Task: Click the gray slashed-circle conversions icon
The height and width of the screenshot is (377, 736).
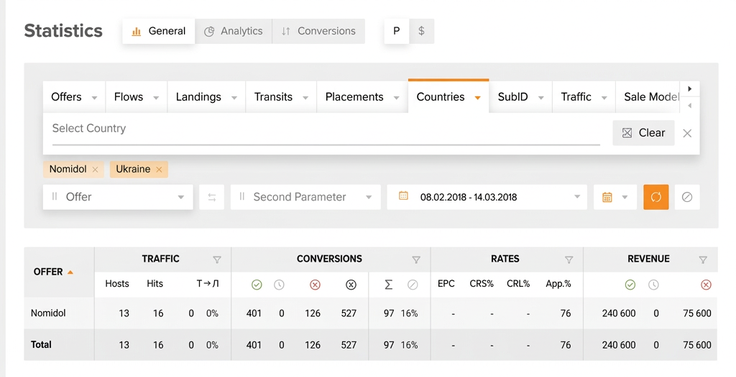Action: [x=413, y=285]
